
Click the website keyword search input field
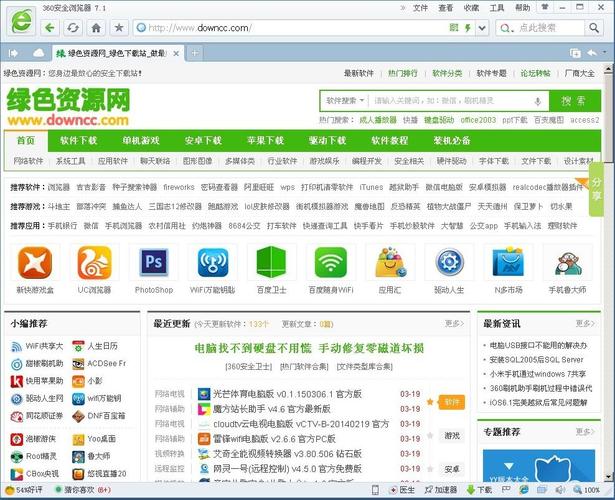tap(448, 100)
